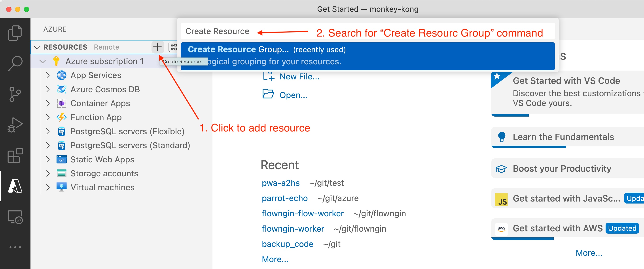This screenshot has width=644, height=269.
Task: Click the Static Web Apps icon
Action: 61,159
